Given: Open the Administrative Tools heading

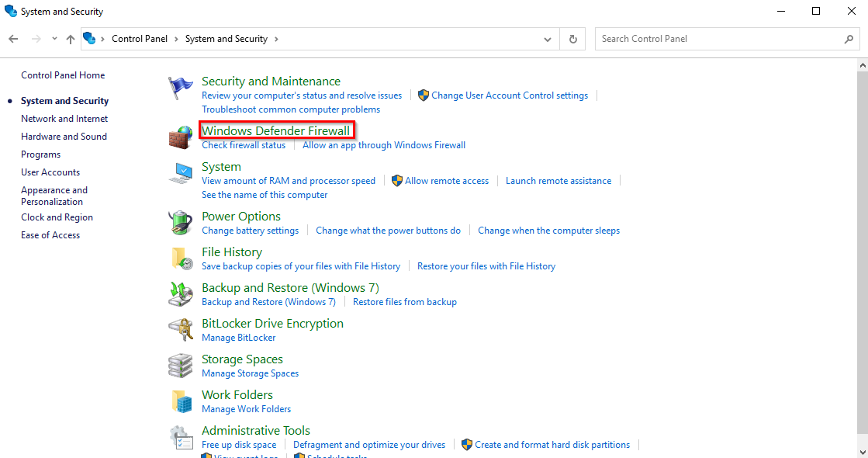Looking at the screenshot, I should point(256,430).
